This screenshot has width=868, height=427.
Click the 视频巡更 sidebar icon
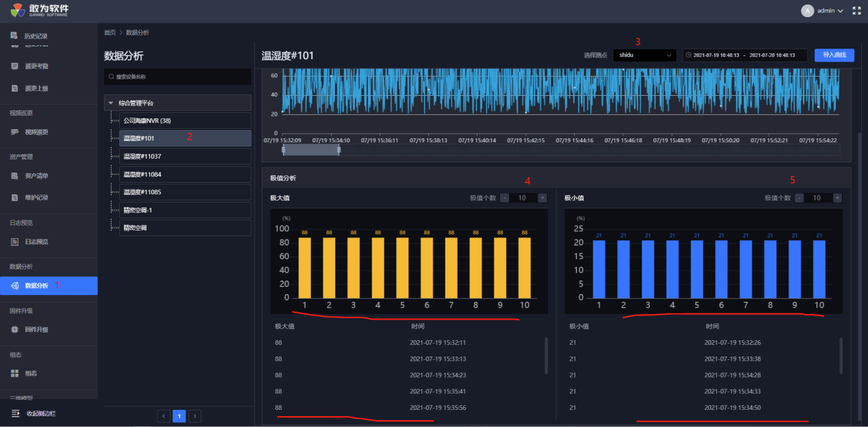pos(14,132)
